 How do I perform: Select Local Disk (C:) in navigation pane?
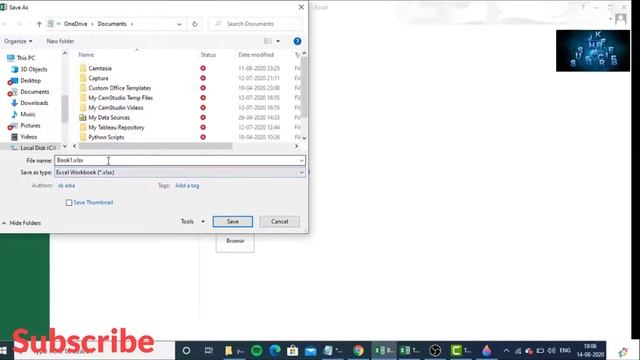(33, 148)
